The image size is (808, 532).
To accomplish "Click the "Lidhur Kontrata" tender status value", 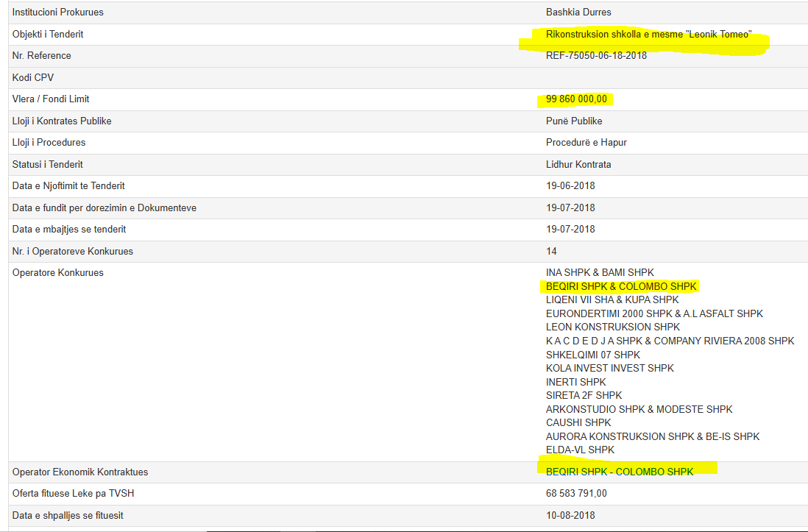I will click(578, 164).
